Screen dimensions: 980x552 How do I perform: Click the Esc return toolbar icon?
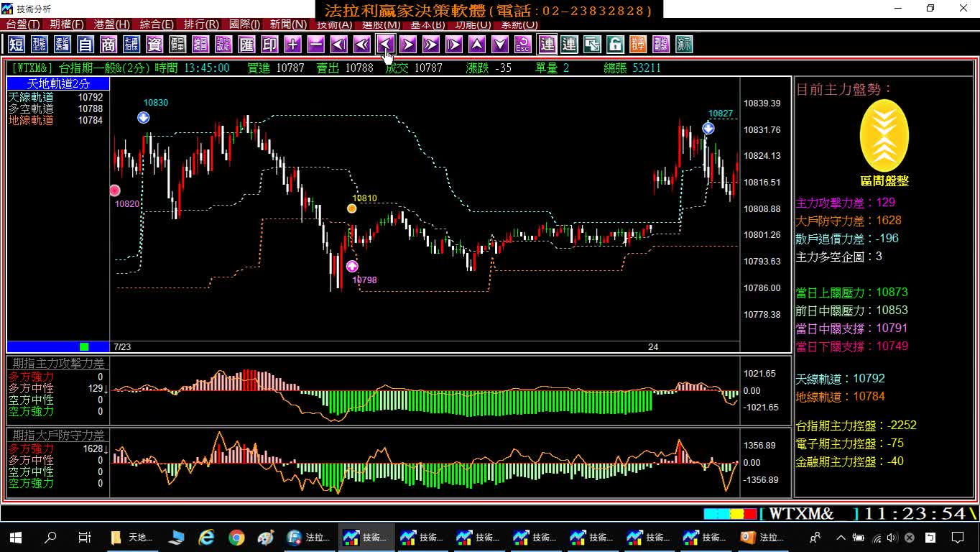(x=523, y=45)
